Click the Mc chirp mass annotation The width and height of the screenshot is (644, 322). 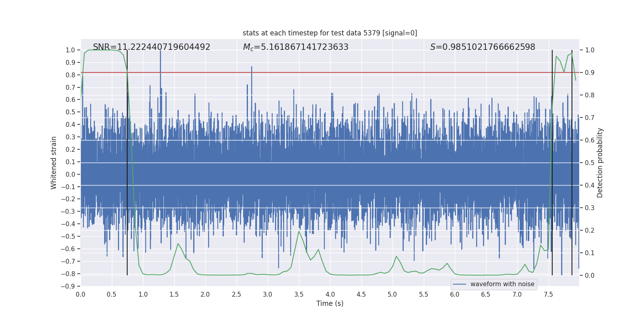(295, 47)
